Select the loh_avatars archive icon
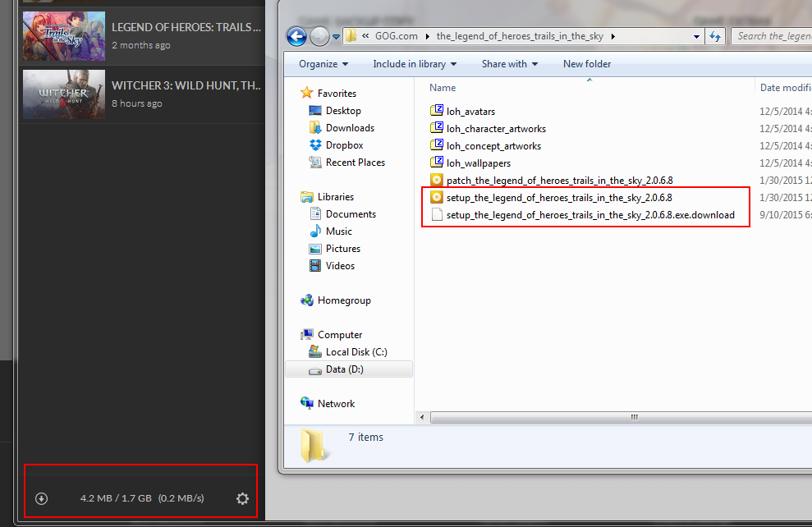Screen dimensions: 812x527 click(437, 111)
